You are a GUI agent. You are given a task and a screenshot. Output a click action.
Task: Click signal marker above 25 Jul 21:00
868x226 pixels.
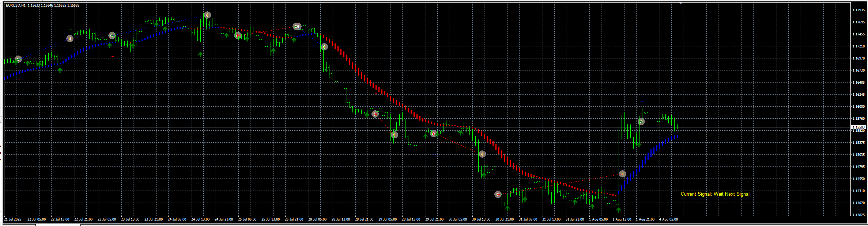point(297,26)
